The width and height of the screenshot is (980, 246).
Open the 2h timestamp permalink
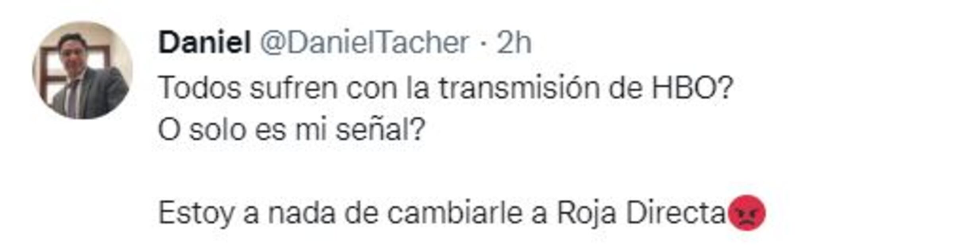pyautogui.click(x=513, y=42)
